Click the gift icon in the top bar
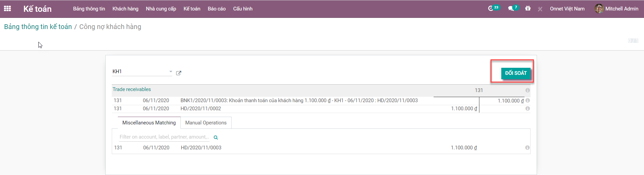The height and width of the screenshot is (175, 644). (528, 8)
